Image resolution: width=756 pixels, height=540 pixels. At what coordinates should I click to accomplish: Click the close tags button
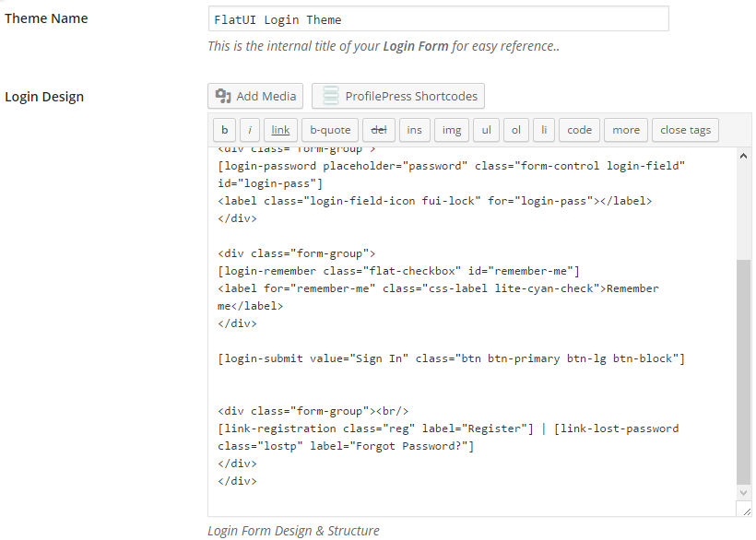coord(686,130)
